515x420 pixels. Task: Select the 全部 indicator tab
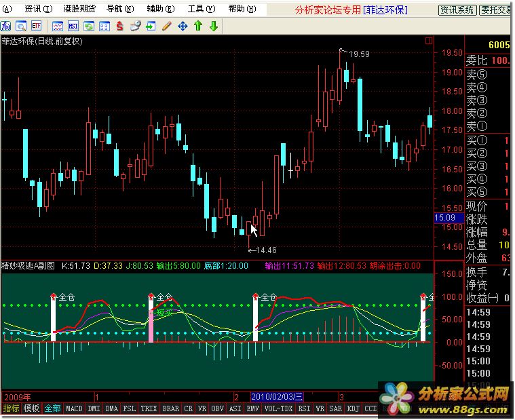click(52, 408)
